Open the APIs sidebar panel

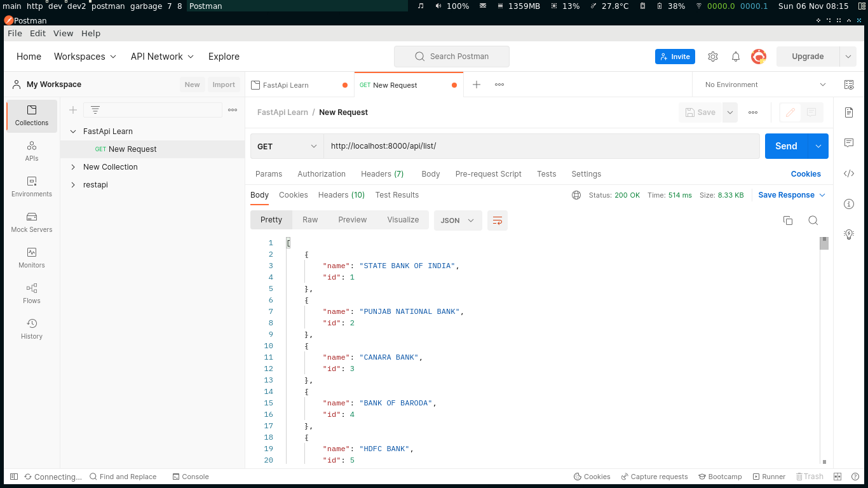(32, 151)
